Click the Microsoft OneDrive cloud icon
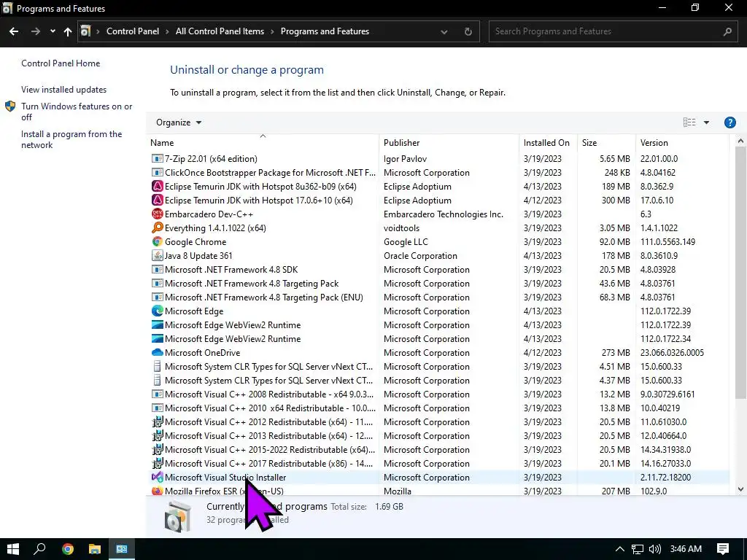Screen dimensions: 747x560 158,352
